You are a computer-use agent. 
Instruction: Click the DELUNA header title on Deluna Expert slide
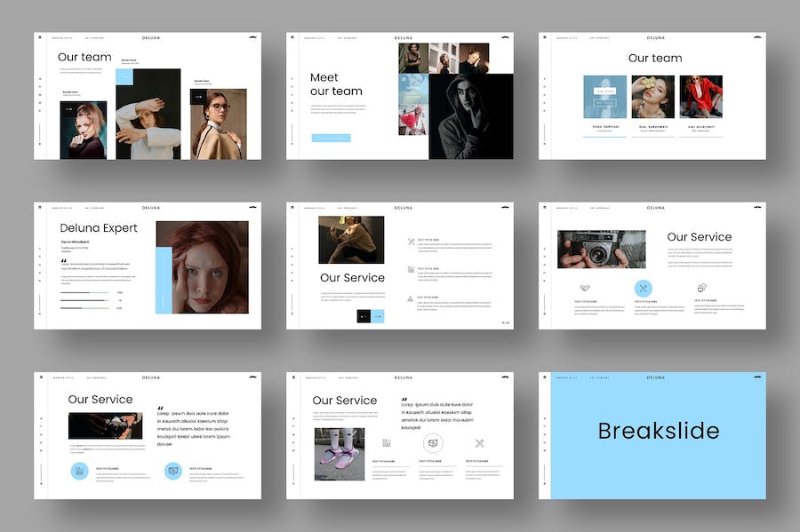151,208
